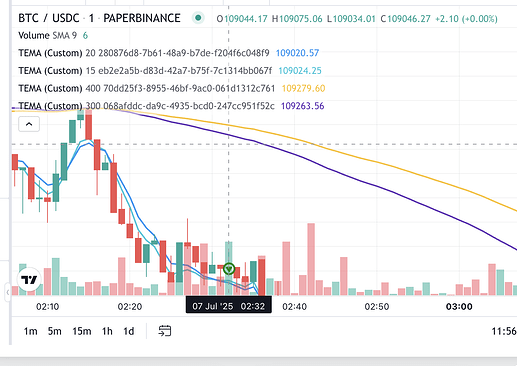517x366 pixels.
Task: Select the Volume SMA 9 indicator legend
Action: pos(47,35)
